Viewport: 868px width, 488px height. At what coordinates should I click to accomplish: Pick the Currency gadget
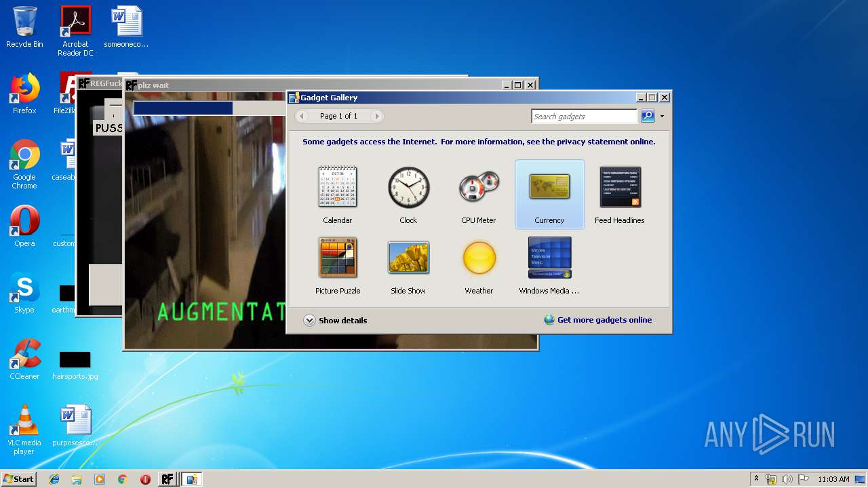(549, 195)
